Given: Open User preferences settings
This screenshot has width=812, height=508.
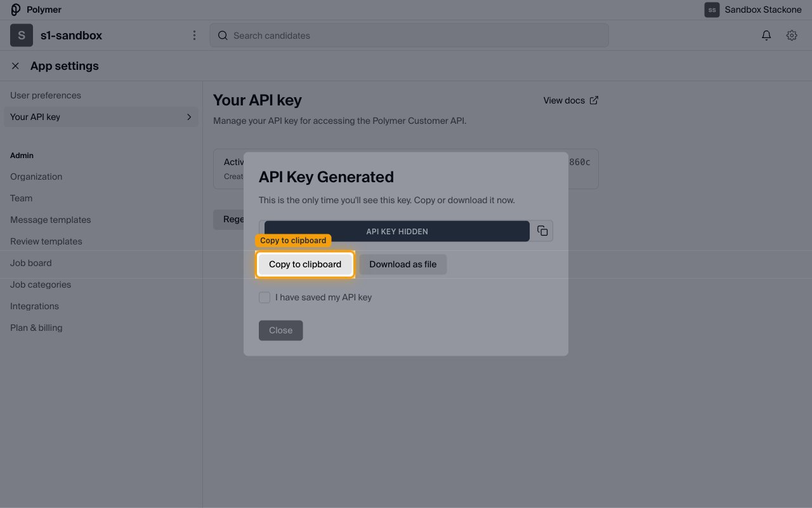Looking at the screenshot, I should tap(46, 95).
